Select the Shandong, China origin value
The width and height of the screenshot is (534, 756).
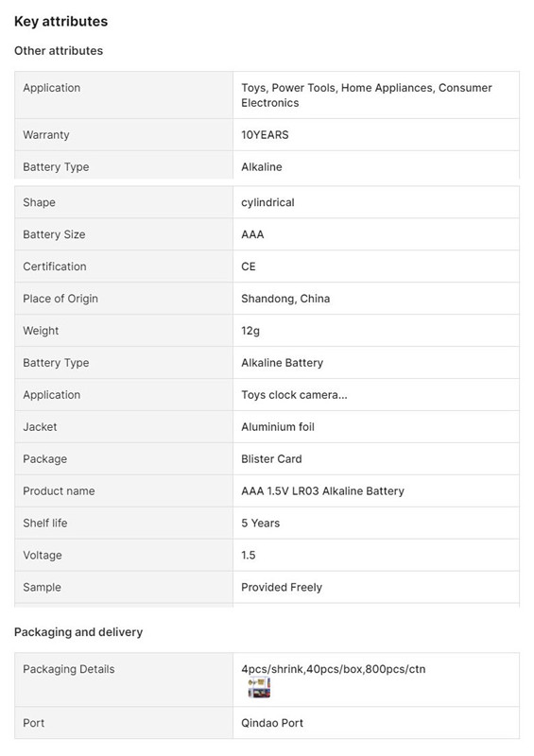pos(285,299)
